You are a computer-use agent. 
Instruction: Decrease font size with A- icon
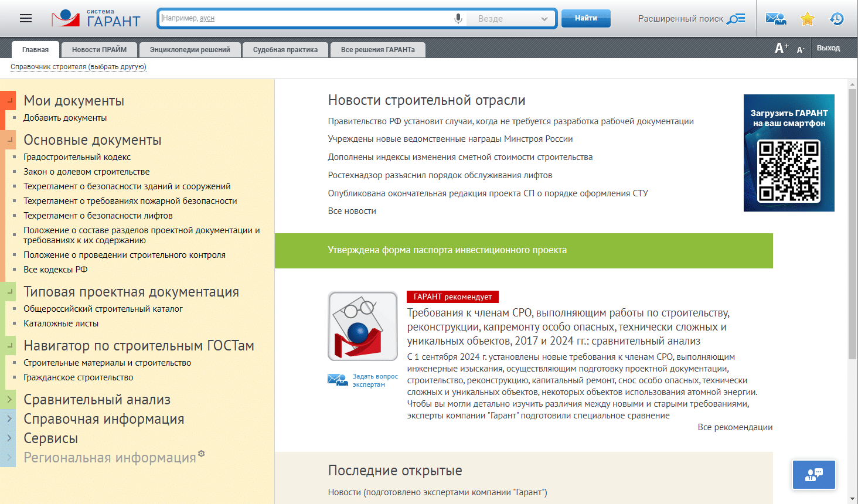(800, 50)
